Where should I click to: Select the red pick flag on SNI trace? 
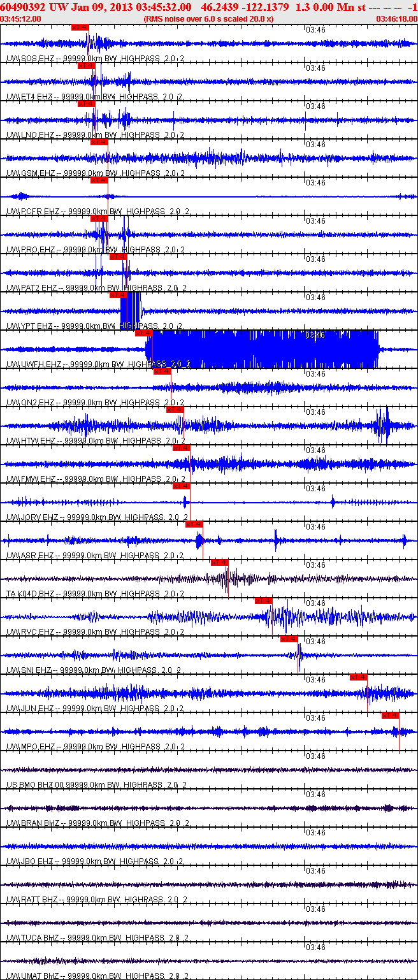pos(289,639)
